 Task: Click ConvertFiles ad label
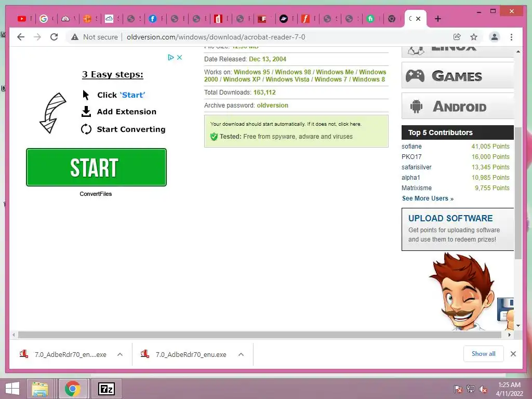(96, 194)
